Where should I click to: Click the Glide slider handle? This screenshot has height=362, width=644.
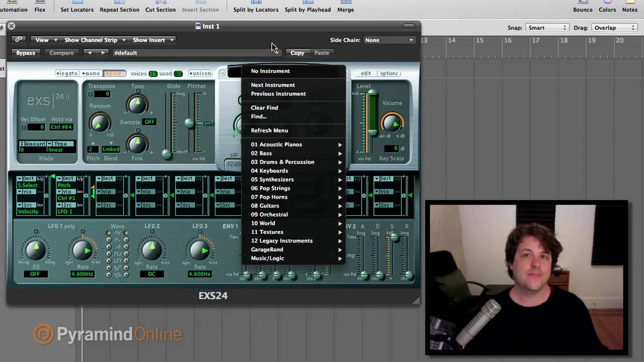pos(167,154)
